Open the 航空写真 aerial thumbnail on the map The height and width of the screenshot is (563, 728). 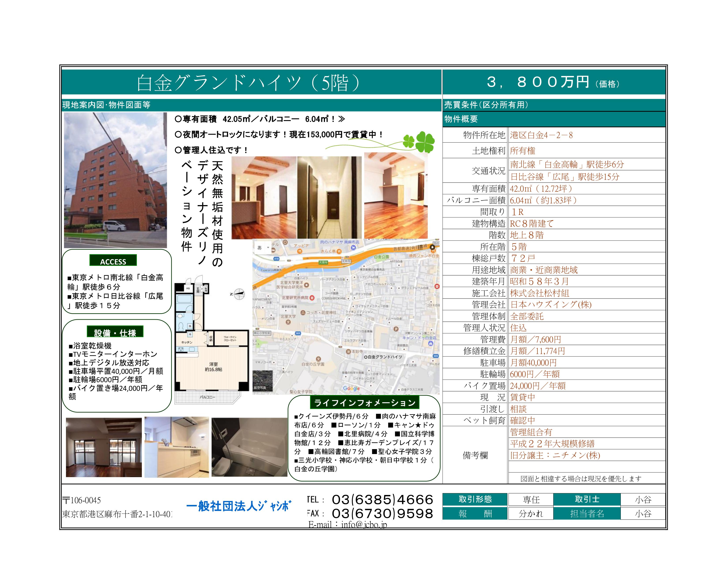(x=263, y=381)
